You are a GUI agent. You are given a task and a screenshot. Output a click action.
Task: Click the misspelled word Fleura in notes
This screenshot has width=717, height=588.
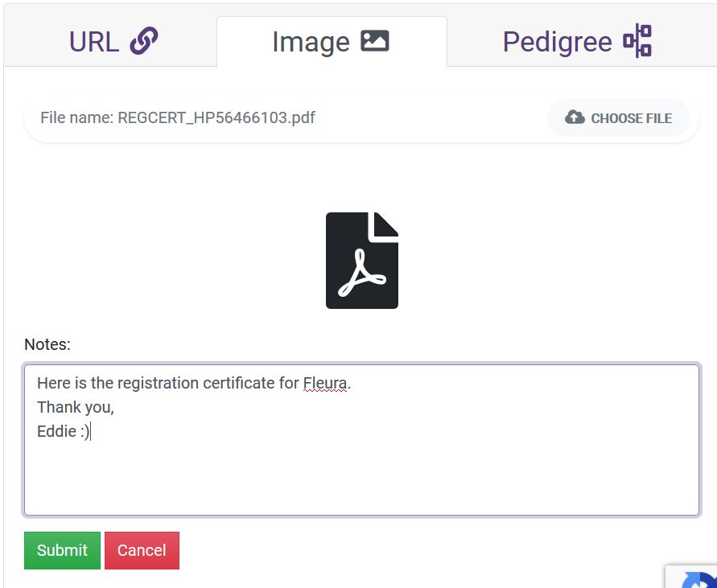click(x=325, y=384)
